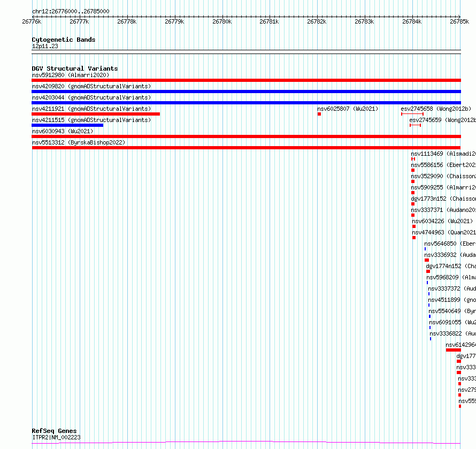Viewport: 476px width, 449px height.
Task: Click the magenta ITPR2 gene line
Action: [x=246, y=443]
